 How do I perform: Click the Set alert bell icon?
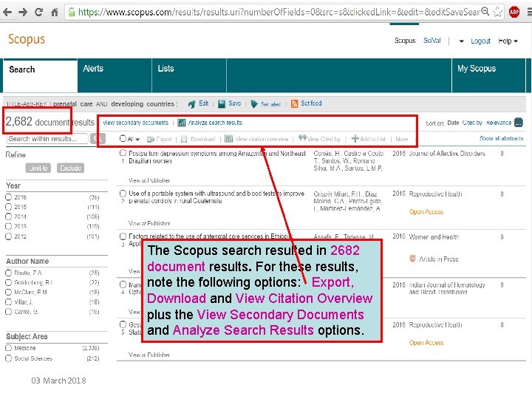[253, 104]
